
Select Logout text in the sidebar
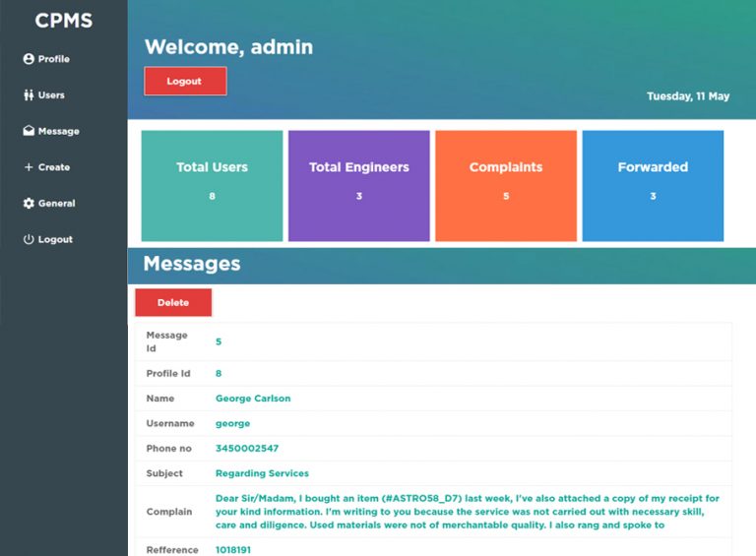(x=55, y=239)
